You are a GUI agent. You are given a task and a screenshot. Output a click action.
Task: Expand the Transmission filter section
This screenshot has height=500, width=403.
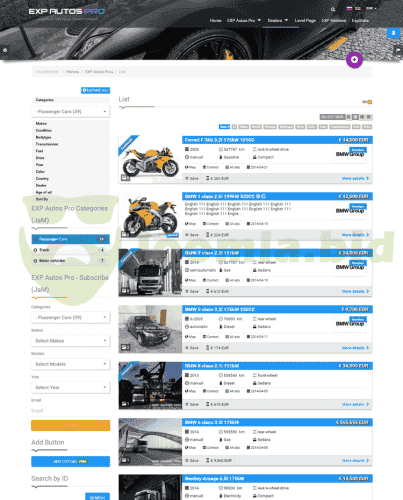pyautogui.click(x=47, y=144)
